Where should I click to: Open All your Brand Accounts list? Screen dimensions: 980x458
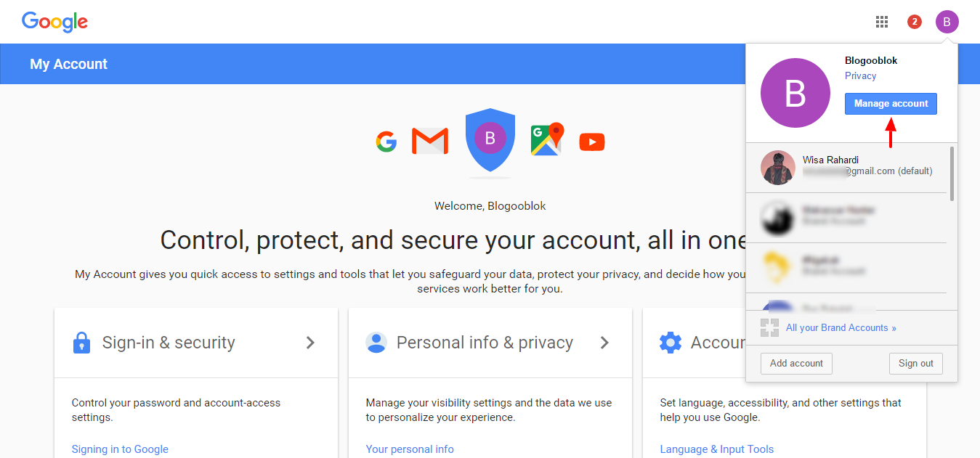[x=841, y=328]
